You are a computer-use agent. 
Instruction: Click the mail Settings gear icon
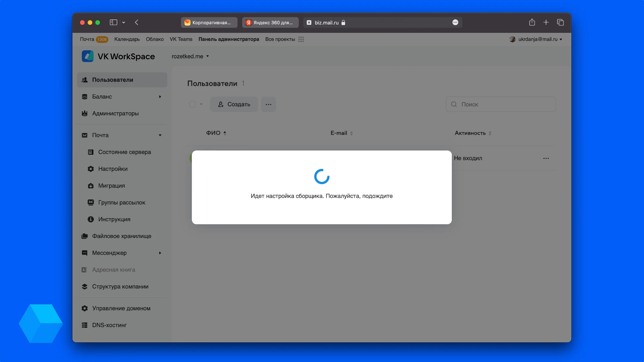point(91,169)
